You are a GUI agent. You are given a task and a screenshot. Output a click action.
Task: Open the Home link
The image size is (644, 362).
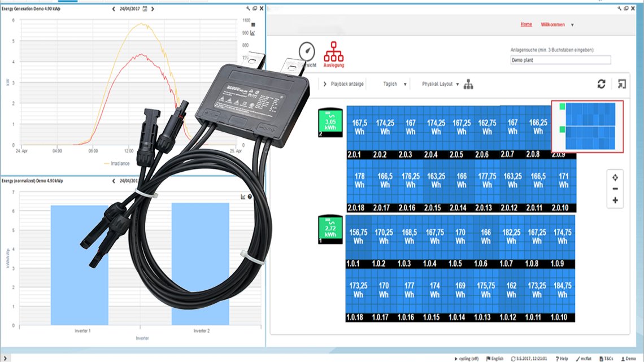526,25
